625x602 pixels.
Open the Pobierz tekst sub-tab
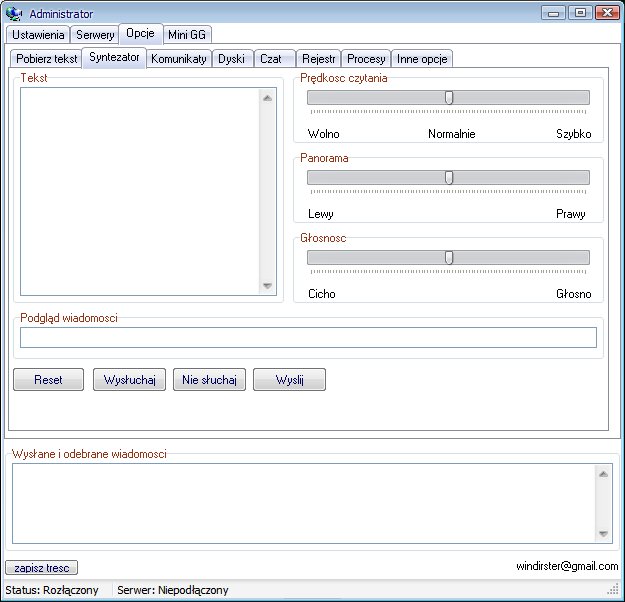(x=46, y=59)
